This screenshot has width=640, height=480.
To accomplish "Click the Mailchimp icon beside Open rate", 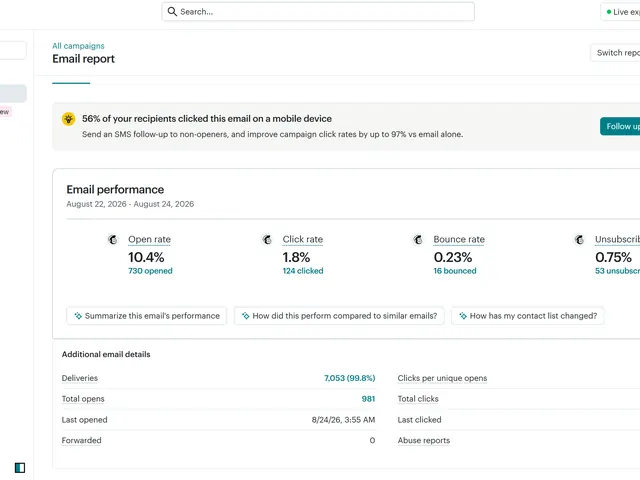I will 113,239.
